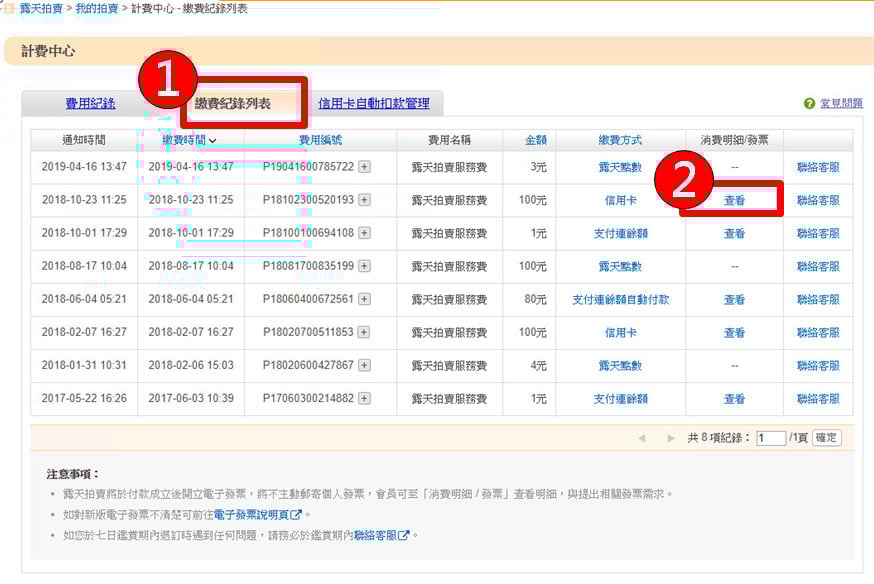Screen dimensions: 874x584
Task: Click the 常見問題 help icon
Action: pyautogui.click(x=809, y=104)
